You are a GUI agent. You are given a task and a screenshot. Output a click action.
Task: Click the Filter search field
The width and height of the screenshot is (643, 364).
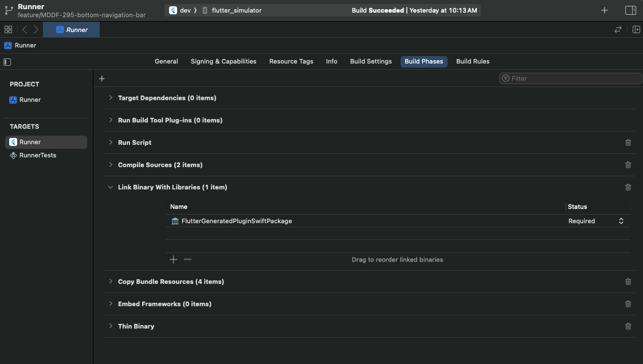570,78
